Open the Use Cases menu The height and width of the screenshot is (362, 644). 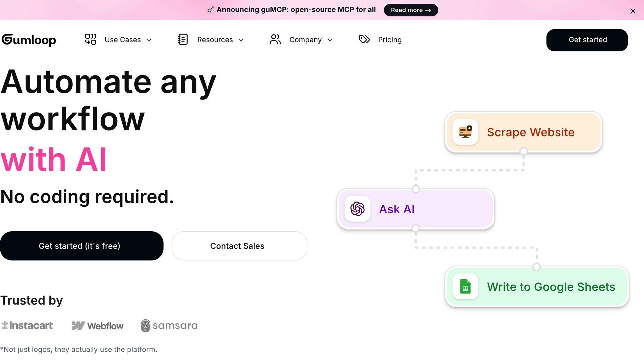[x=123, y=40]
